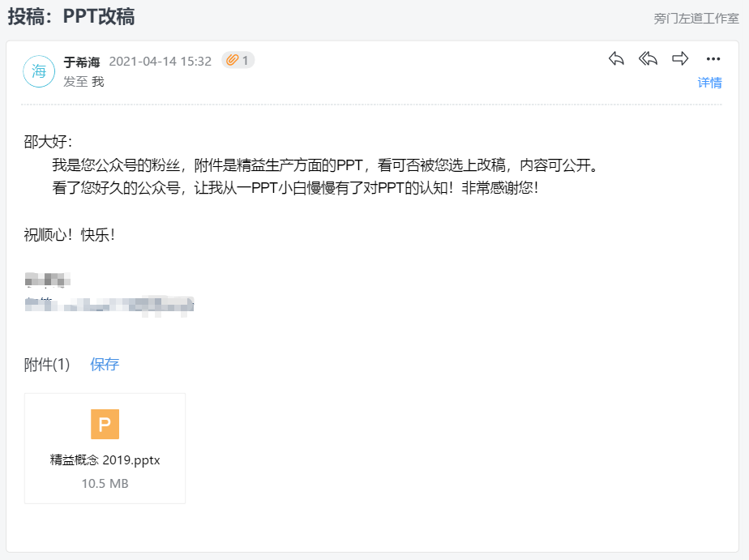Viewport: 749px width, 560px height.
Task: Click the paperclip attachment count badge
Action: pos(238,60)
